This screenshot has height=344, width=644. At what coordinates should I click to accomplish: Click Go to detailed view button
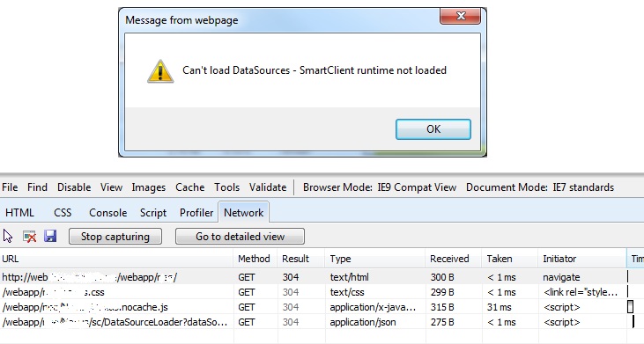[240, 237]
